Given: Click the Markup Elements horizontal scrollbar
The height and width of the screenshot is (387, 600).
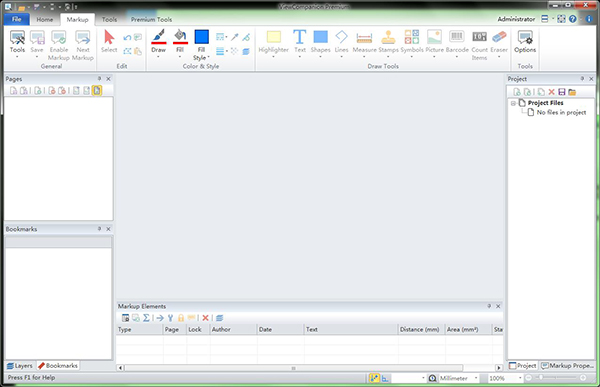Looking at the screenshot, I should (x=293, y=368).
